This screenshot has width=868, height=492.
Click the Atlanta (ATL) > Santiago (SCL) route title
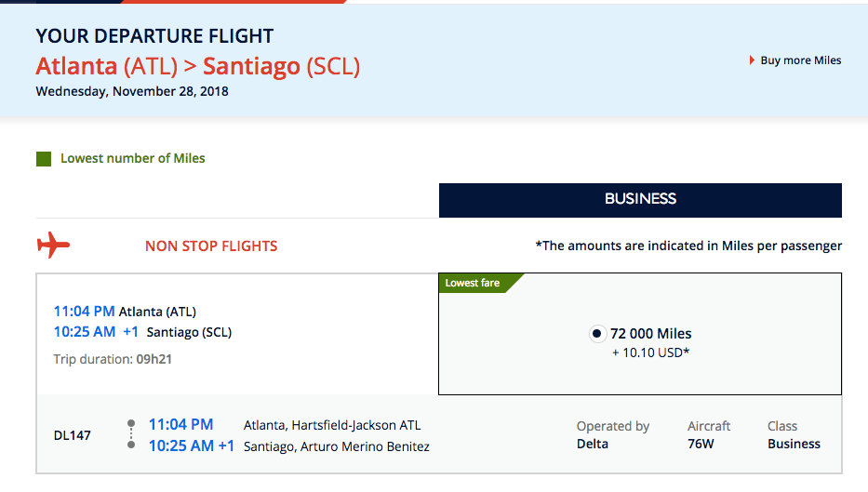[198, 67]
